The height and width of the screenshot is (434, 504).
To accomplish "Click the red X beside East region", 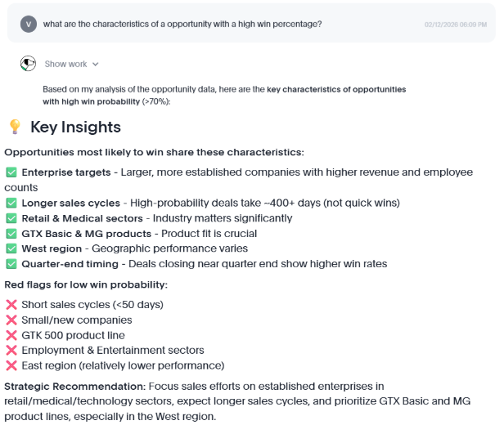I will [11, 365].
